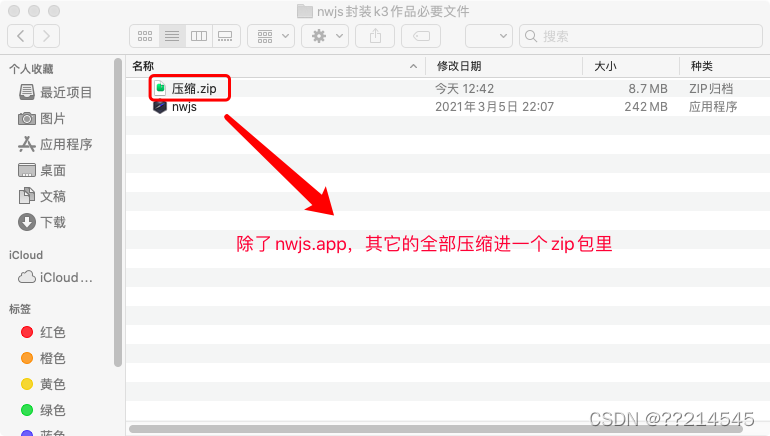
Task: Go back with the left chevron button
Action: pos(21,36)
